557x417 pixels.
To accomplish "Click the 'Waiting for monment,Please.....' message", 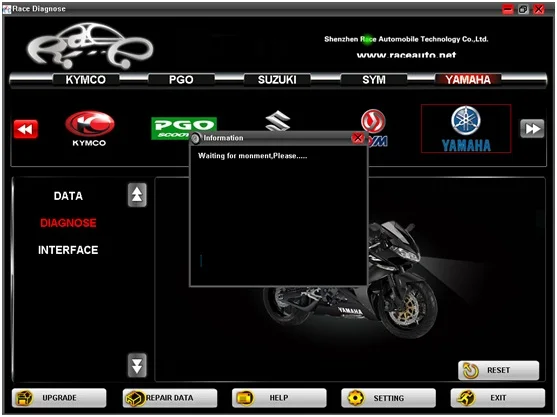I will pos(253,156).
